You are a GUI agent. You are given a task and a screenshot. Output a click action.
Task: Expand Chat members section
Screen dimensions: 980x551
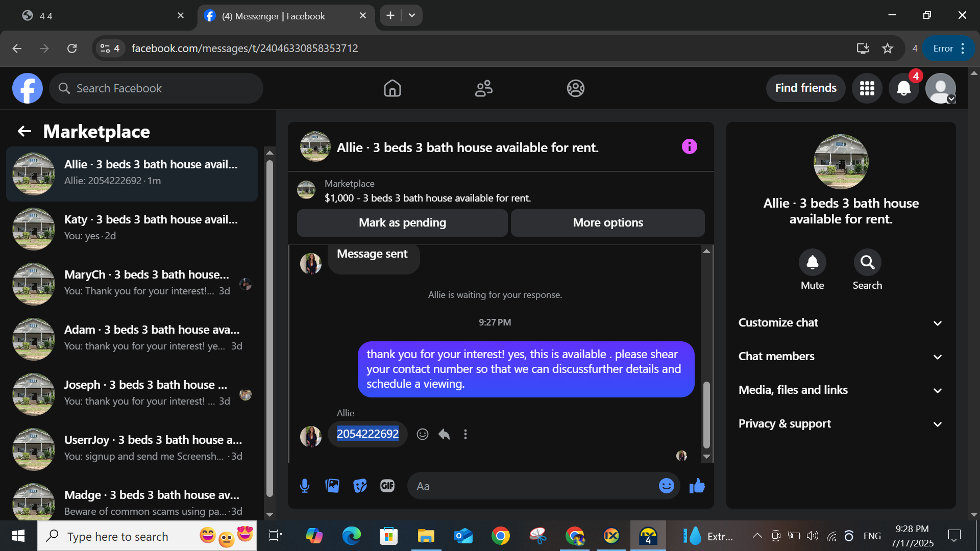click(x=841, y=357)
